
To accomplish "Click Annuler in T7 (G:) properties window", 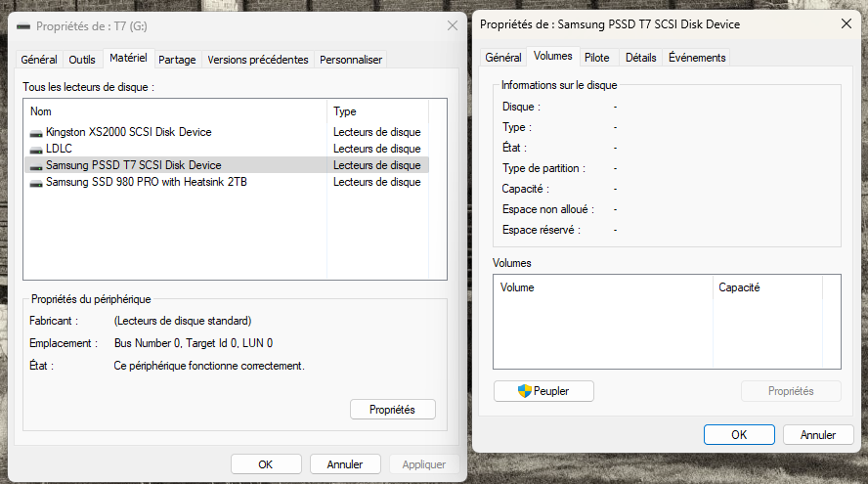I will (x=345, y=464).
